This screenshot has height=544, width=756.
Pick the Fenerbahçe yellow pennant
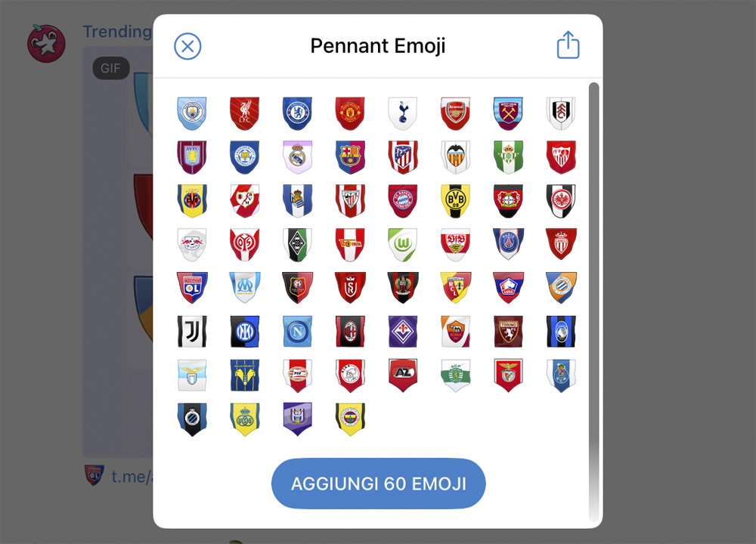point(350,419)
